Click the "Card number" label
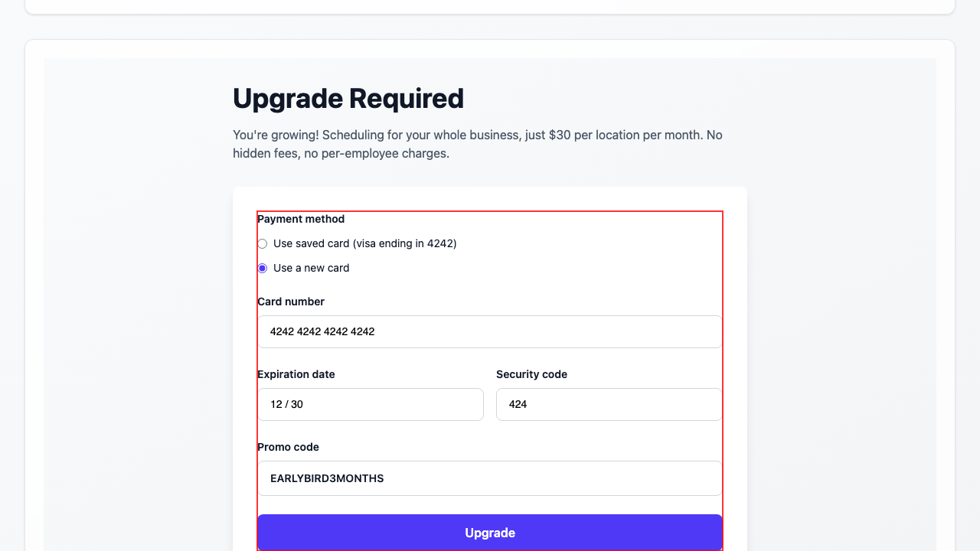 point(291,302)
